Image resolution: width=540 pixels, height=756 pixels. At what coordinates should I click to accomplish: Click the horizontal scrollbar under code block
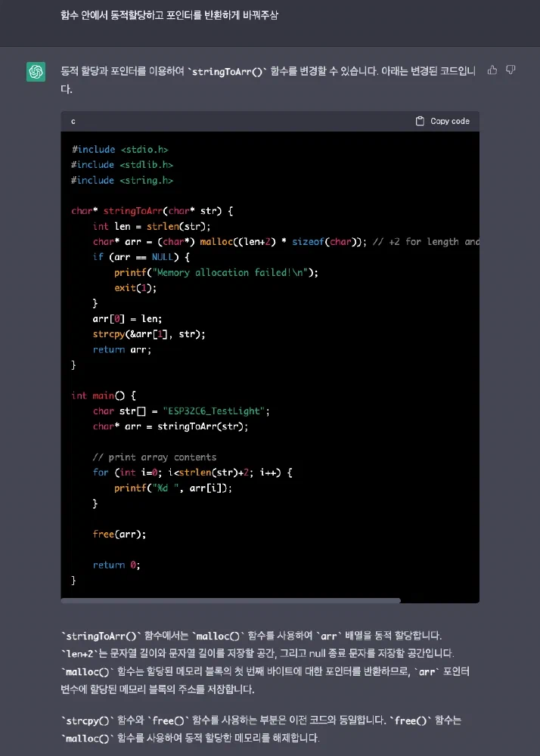[231, 601]
